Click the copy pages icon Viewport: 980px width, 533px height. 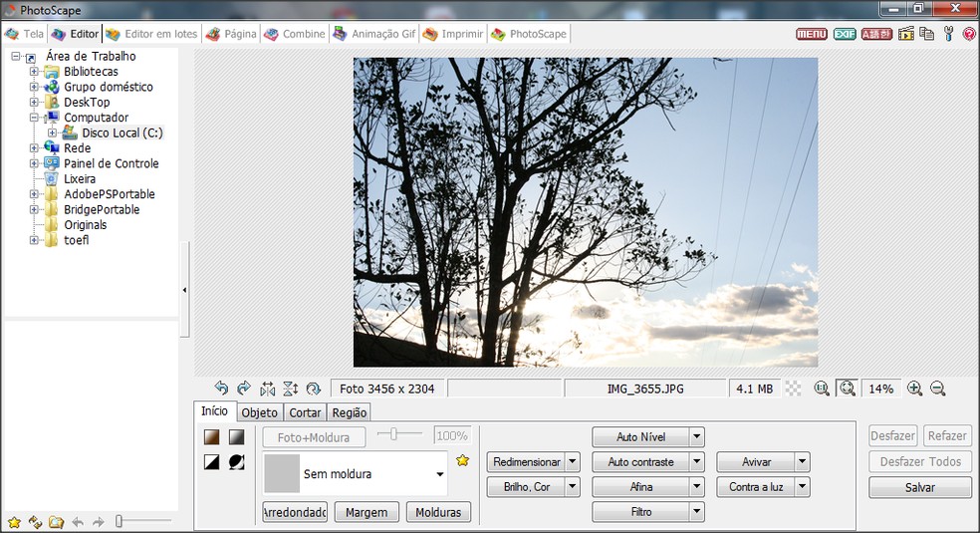927,34
